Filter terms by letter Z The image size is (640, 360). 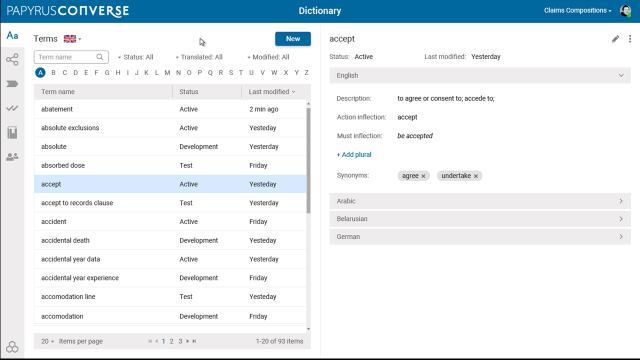pyautogui.click(x=307, y=73)
